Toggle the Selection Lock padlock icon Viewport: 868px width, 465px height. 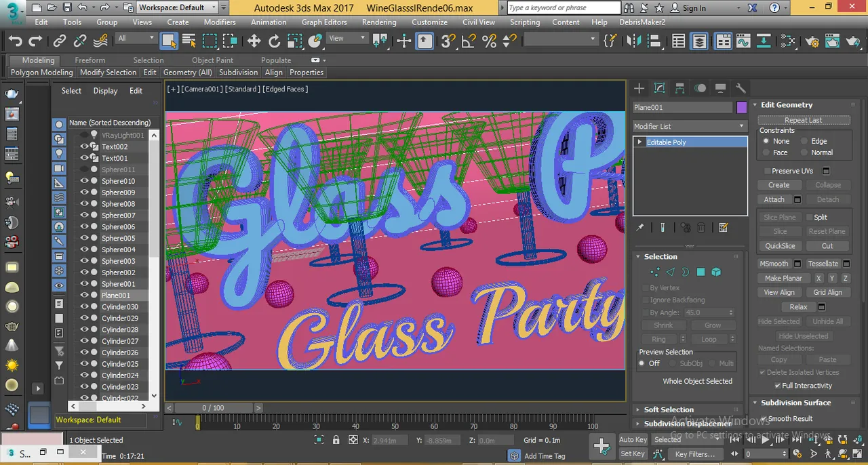pos(336,440)
